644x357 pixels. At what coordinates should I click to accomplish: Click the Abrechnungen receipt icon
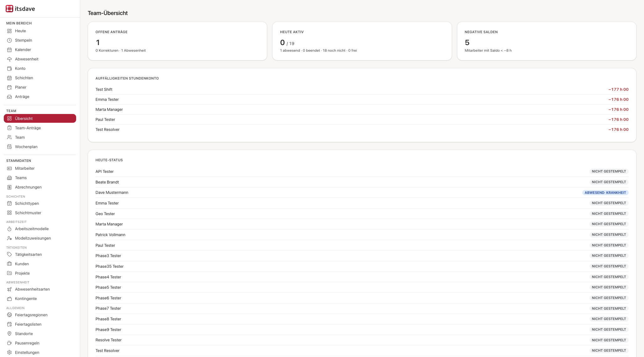9,187
